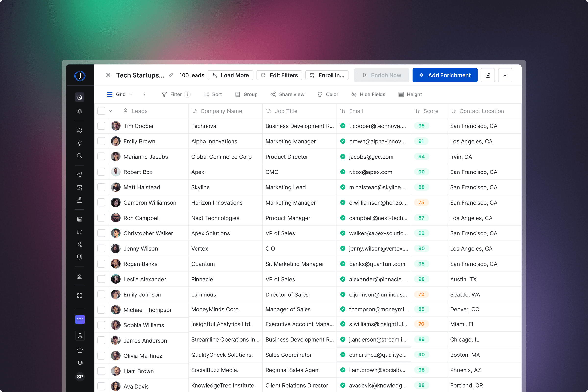
Task: Open the three-dot view options menu
Action: pos(144,94)
